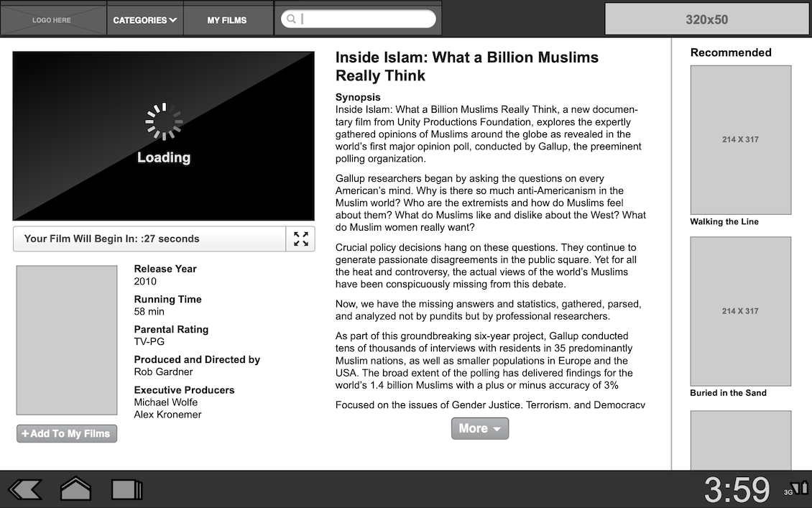Click director name Rob Gardner
Screen dimensions: 812x508
pyautogui.click(x=163, y=371)
